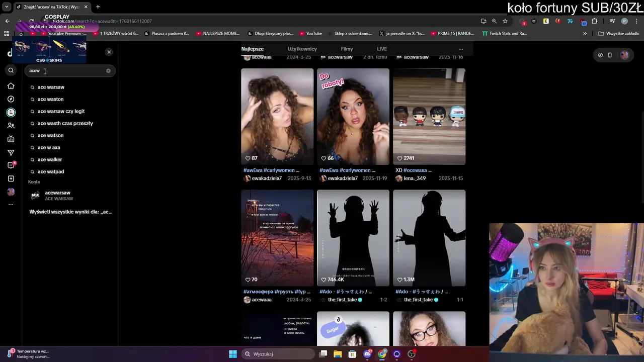The image size is (644, 362).
Task: Bookmark this page with the star icon
Action: tap(505, 21)
